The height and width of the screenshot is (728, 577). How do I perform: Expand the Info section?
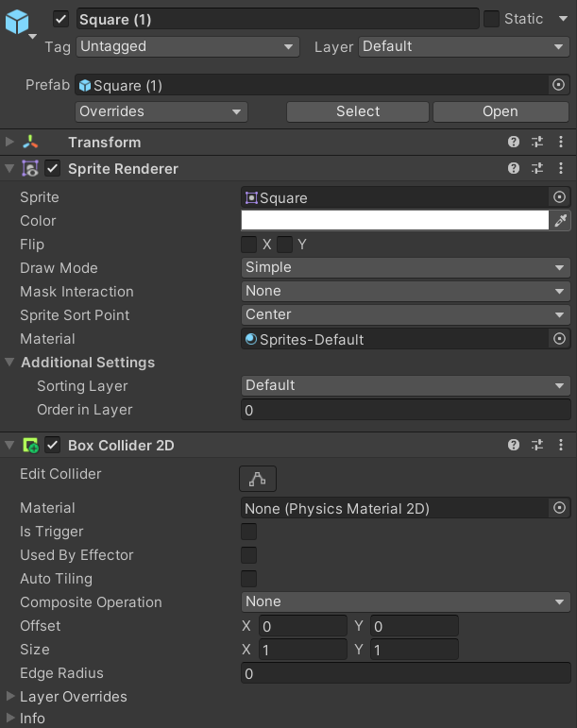pos(9,719)
